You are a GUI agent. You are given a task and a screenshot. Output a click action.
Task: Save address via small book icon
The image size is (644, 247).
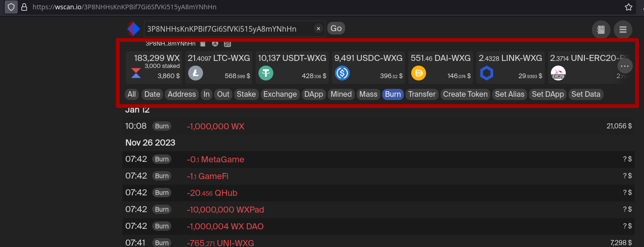(203, 44)
